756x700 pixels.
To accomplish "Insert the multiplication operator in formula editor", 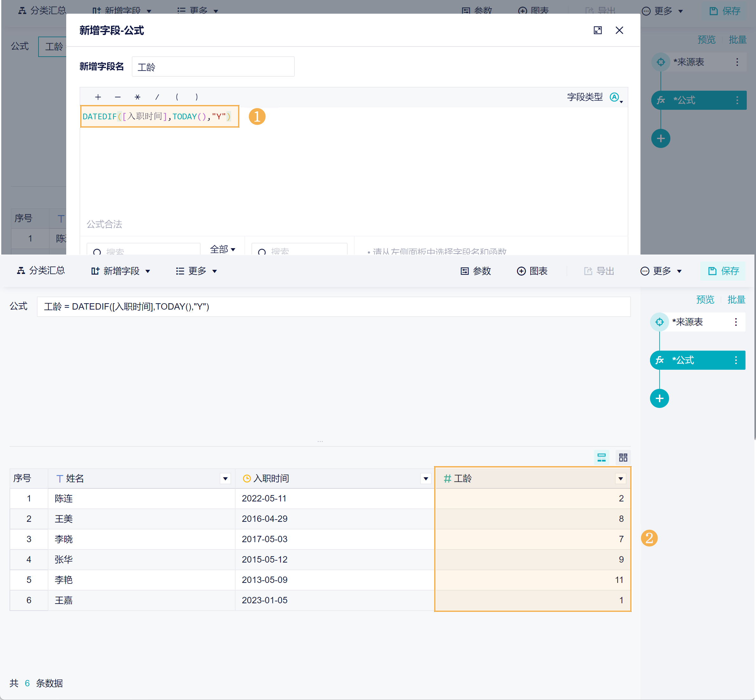I will (x=137, y=97).
